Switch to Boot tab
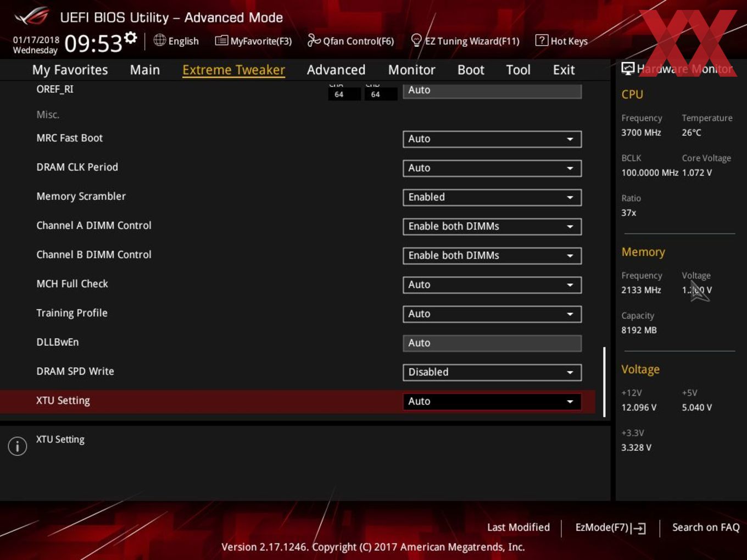747x560 pixels. (x=471, y=70)
